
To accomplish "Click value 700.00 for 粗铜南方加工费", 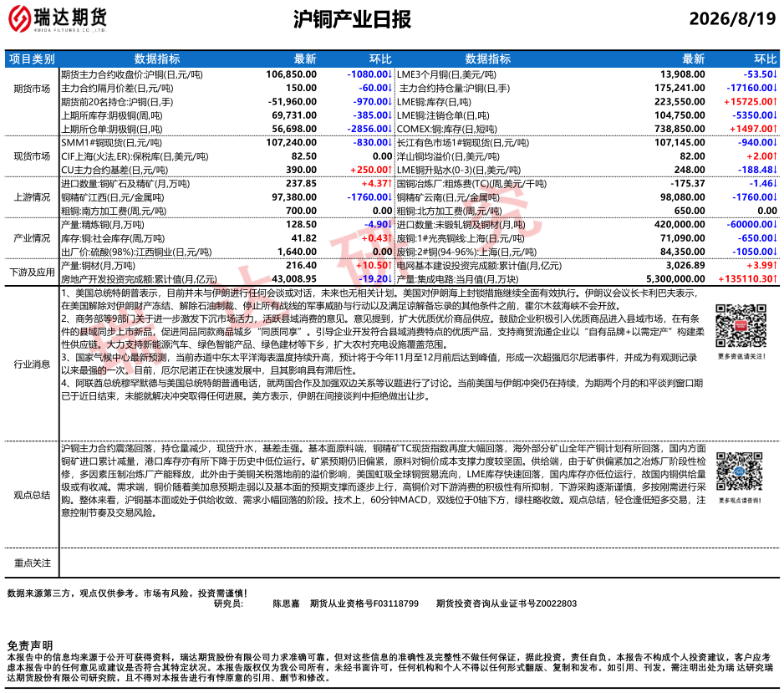I will click(301, 211).
